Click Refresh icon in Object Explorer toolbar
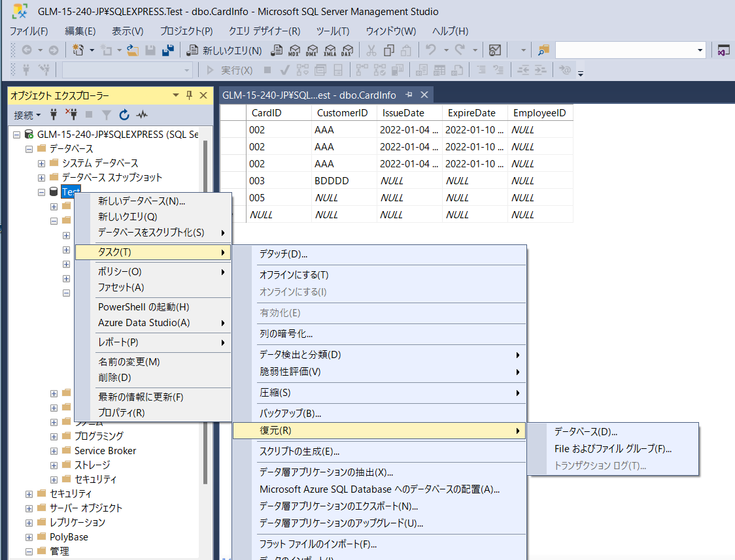 [124, 115]
